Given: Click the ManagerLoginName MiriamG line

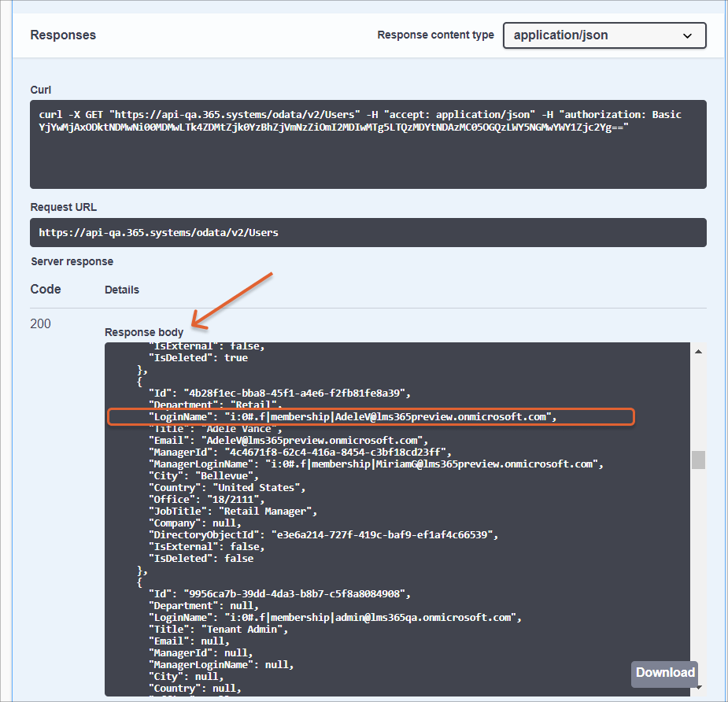Looking at the screenshot, I should (375, 464).
